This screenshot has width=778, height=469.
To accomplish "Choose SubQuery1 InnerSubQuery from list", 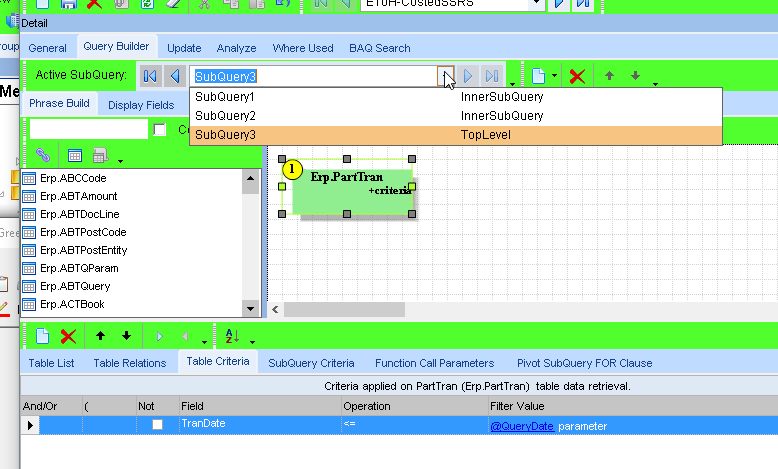I will pos(455,97).
